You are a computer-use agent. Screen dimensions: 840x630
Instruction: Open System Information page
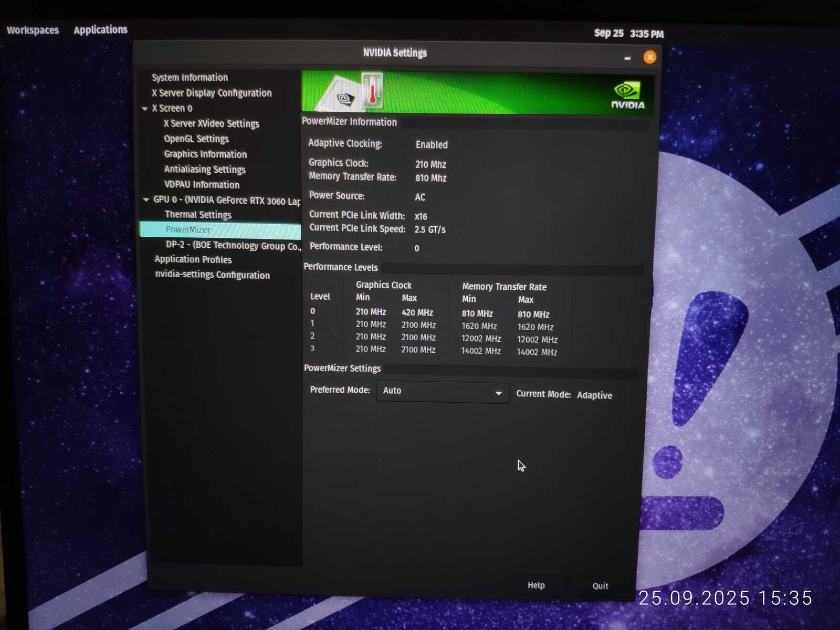tap(190, 78)
